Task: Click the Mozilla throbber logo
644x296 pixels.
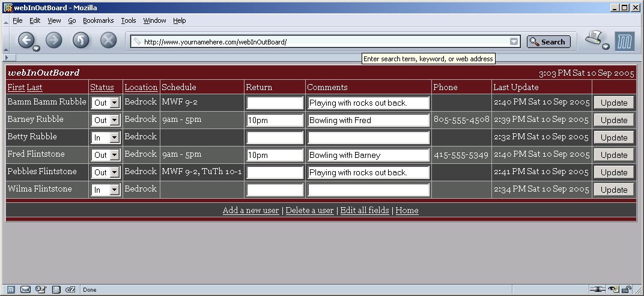Action: tap(624, 41)
